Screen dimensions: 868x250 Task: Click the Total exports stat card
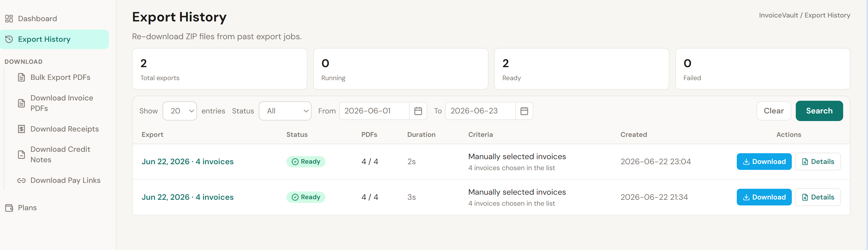pyautogui.click(x=219, y=69)
